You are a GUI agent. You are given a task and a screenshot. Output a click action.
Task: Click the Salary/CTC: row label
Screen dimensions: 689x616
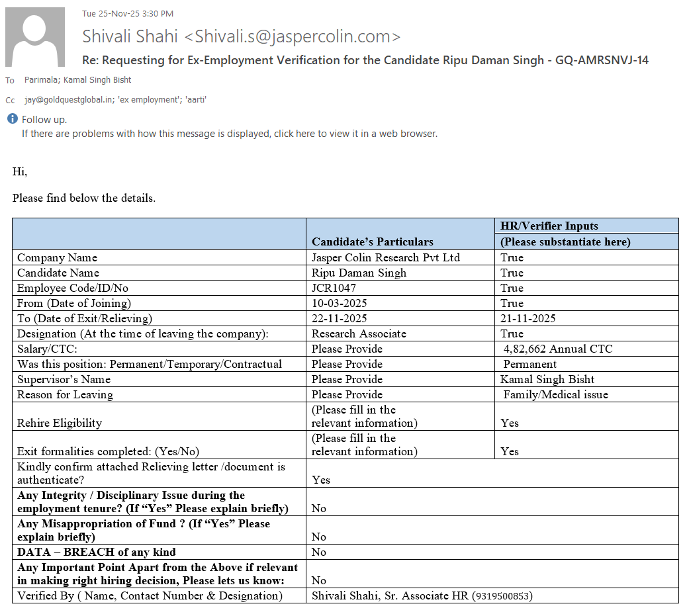coord(47,349)
